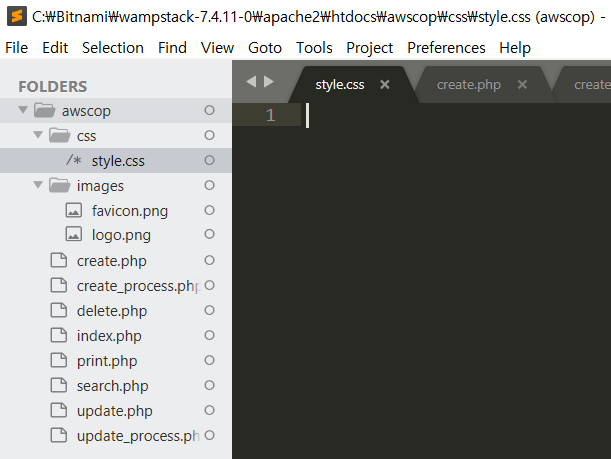Go to previous tab with left arrow
Image resolution: width=611 pixels, height=459 pixels.
click(251, 81)
